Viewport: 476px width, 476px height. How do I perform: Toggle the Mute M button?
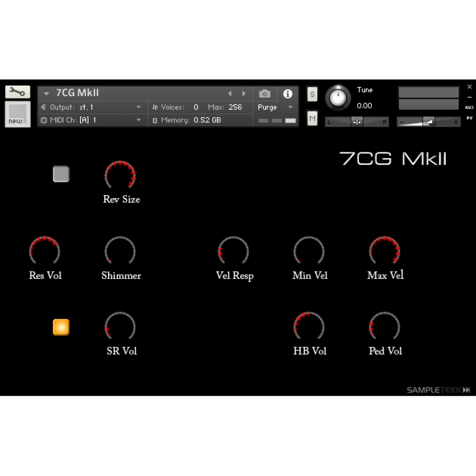click(312, 118)
